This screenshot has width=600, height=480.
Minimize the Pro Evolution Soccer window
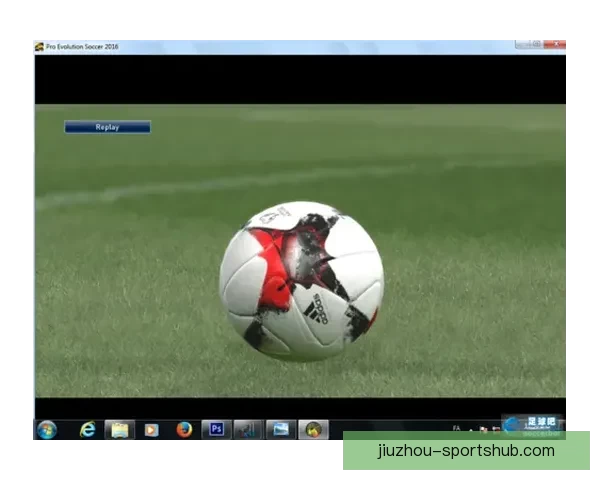coord(522,45)
